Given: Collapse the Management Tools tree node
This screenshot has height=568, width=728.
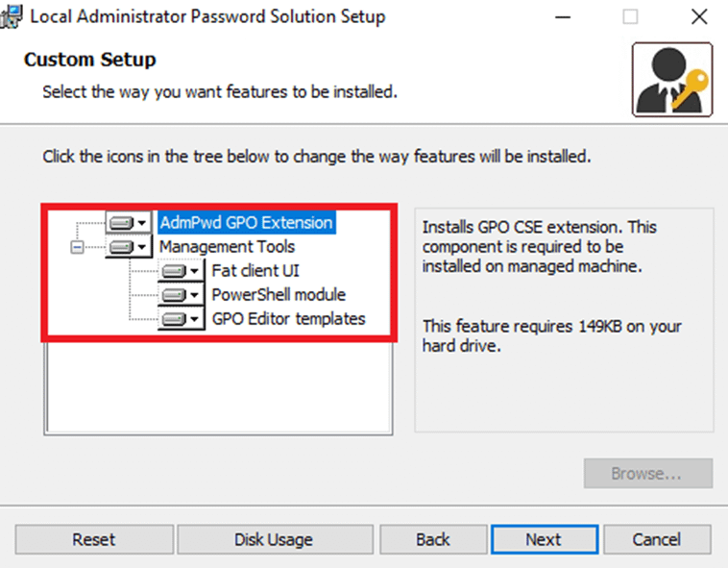Looking at the screenshot, I should 77,247.
